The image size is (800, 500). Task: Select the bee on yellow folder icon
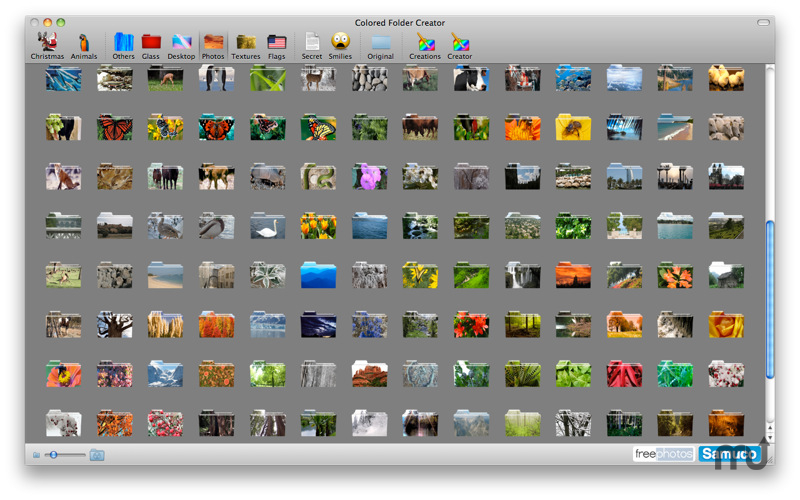573,127
